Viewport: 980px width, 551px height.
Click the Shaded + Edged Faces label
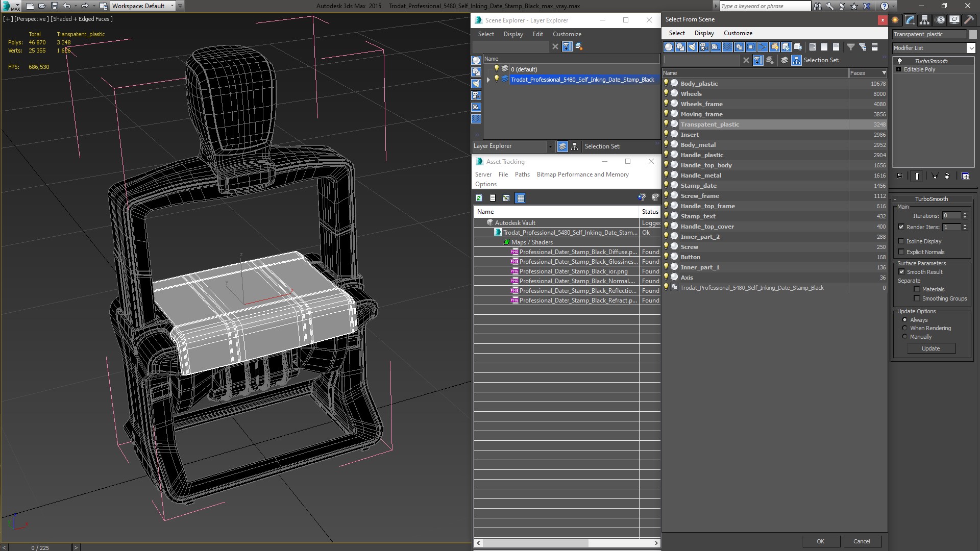(x=82, y=19)
